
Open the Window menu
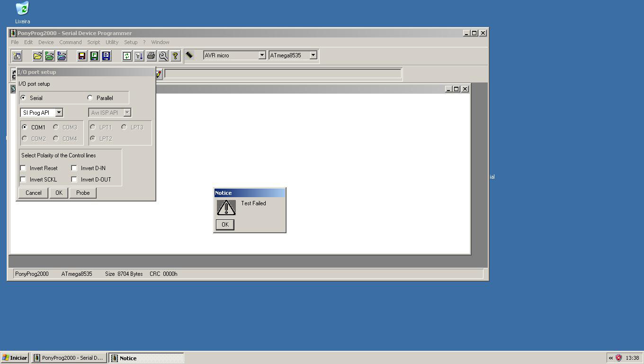pyautogui.click(x=160, y=42)
